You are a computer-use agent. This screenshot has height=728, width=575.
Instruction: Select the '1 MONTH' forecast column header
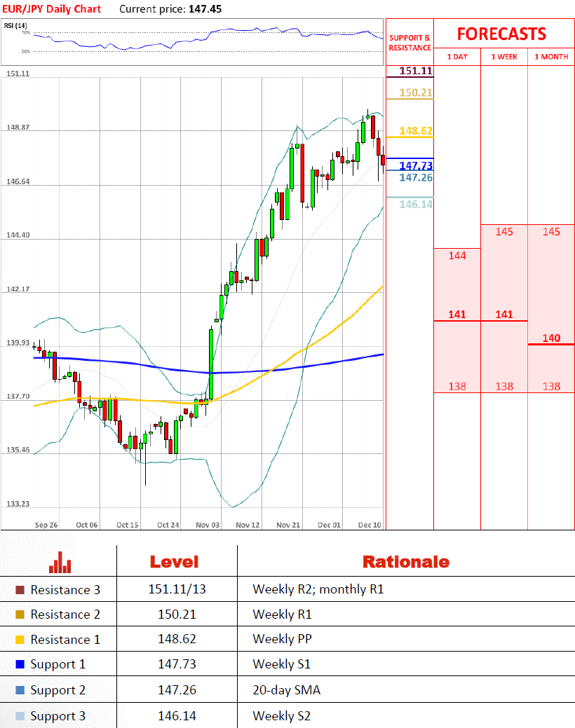pyautogui.click(x=551, y=57)
